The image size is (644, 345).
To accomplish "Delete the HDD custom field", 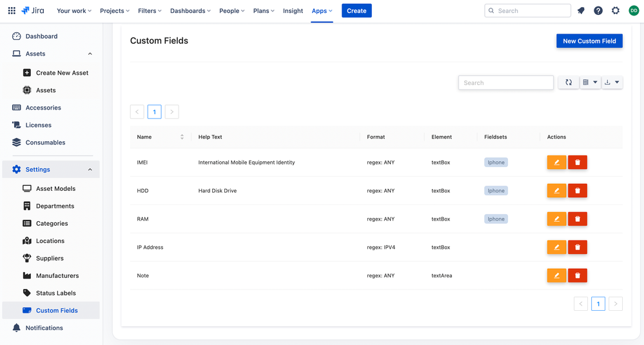I will tap(578, 191).
